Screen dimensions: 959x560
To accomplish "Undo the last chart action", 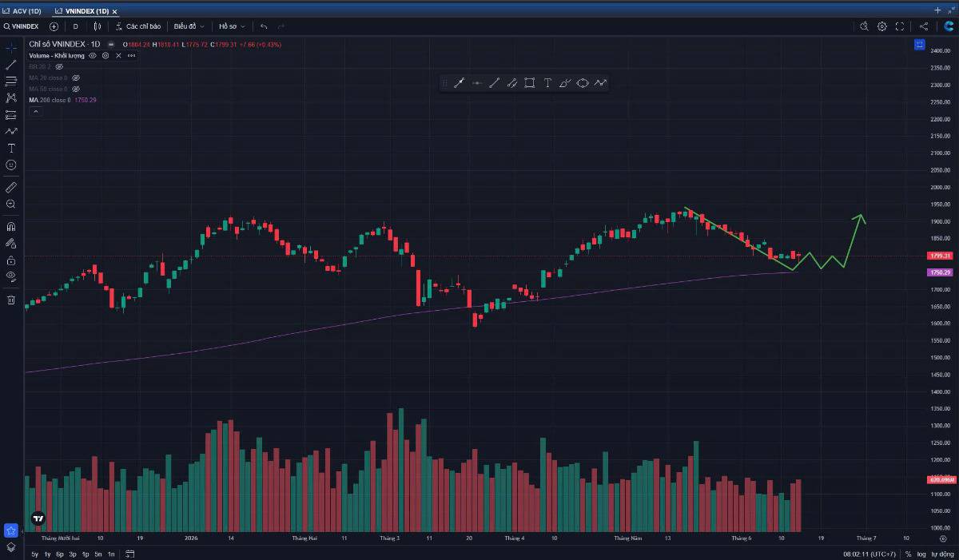I will [x=264, y=26].
